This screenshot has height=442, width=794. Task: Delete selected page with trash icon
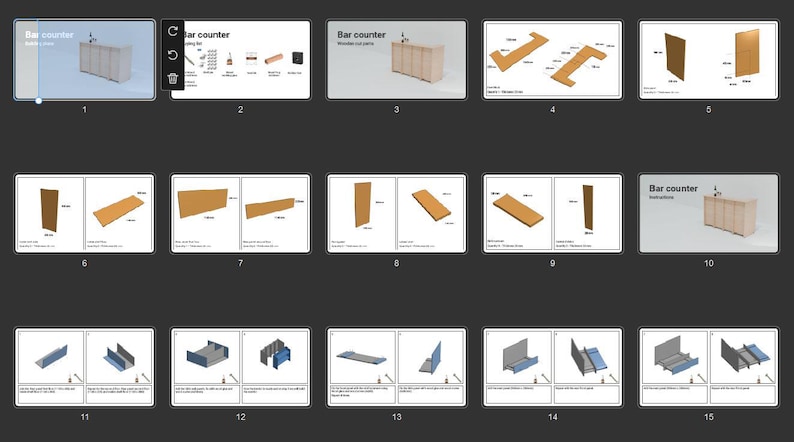[173, 78]
